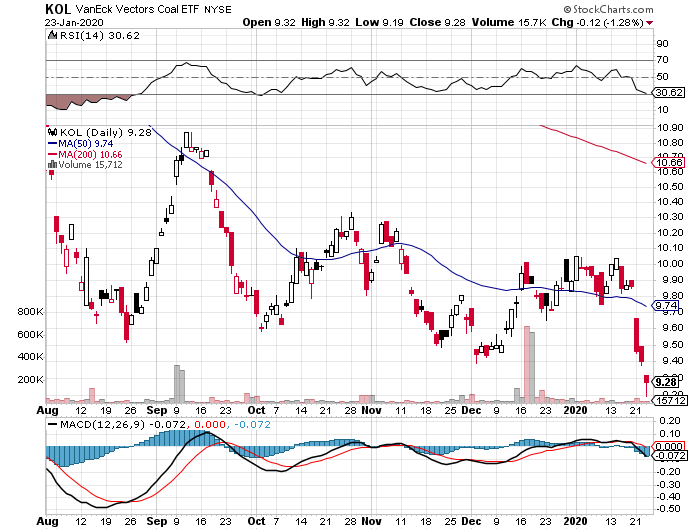Click 'Sep' on the price panel date axis
Image resolution: width=700 pixels, height=530 pixels.
(x=157, y=410)
